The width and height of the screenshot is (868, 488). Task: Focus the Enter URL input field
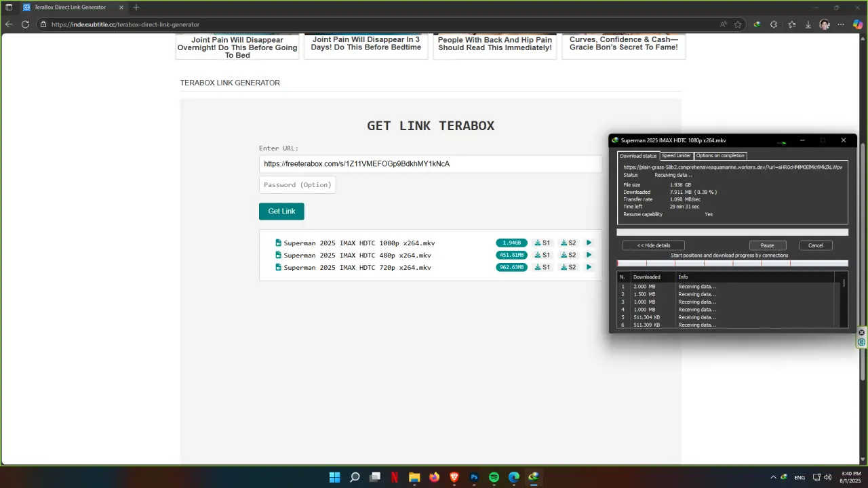pos(431,163)
